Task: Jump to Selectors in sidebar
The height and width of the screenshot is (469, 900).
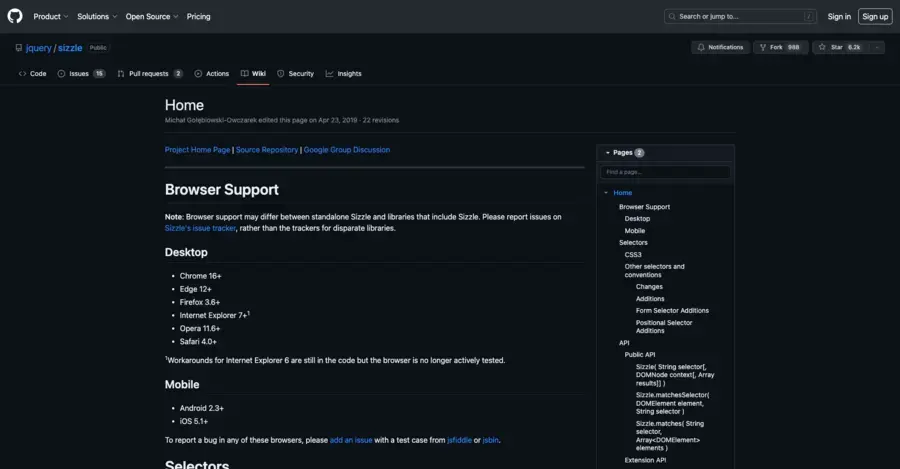Action: click(x=633, y=243)
